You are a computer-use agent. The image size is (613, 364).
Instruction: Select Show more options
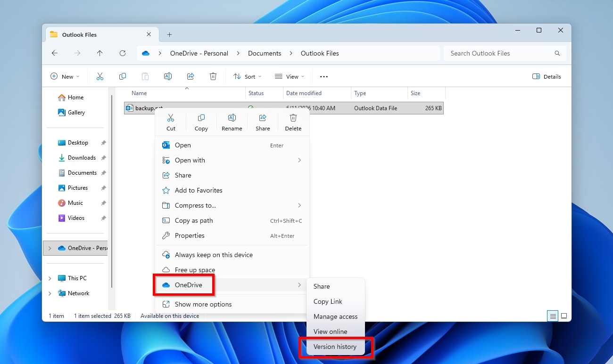tap(232, 304)
